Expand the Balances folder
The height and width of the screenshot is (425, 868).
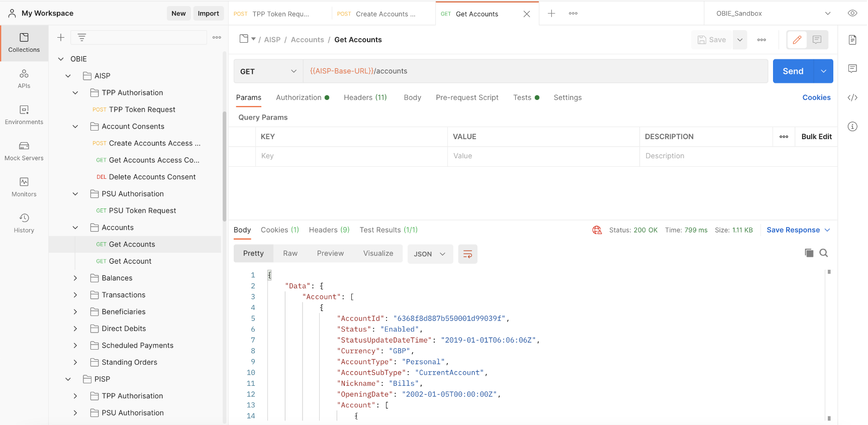pos(75,278)
